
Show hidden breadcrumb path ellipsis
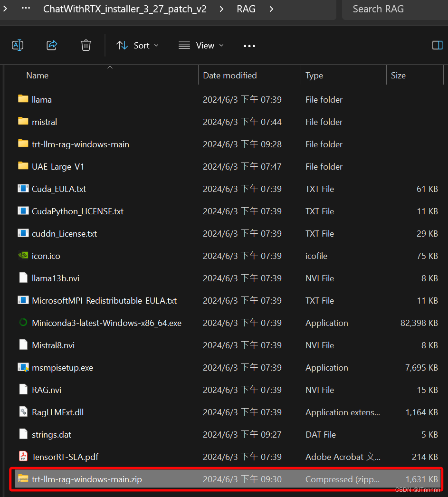[x=26, y=8]
